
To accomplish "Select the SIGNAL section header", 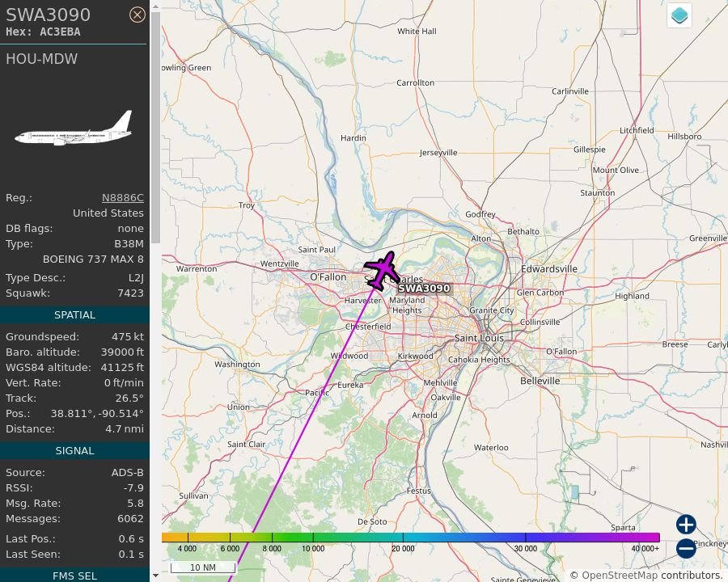I will tap(74, 450).
